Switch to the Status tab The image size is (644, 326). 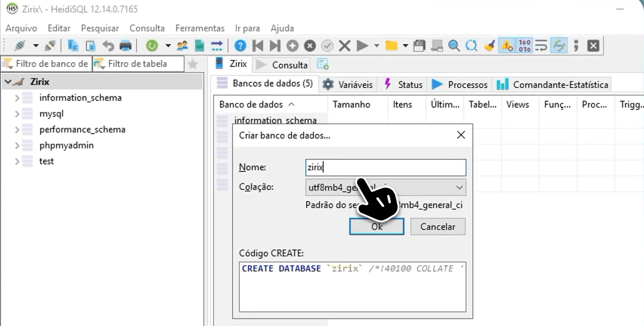(x=403, y=84)
